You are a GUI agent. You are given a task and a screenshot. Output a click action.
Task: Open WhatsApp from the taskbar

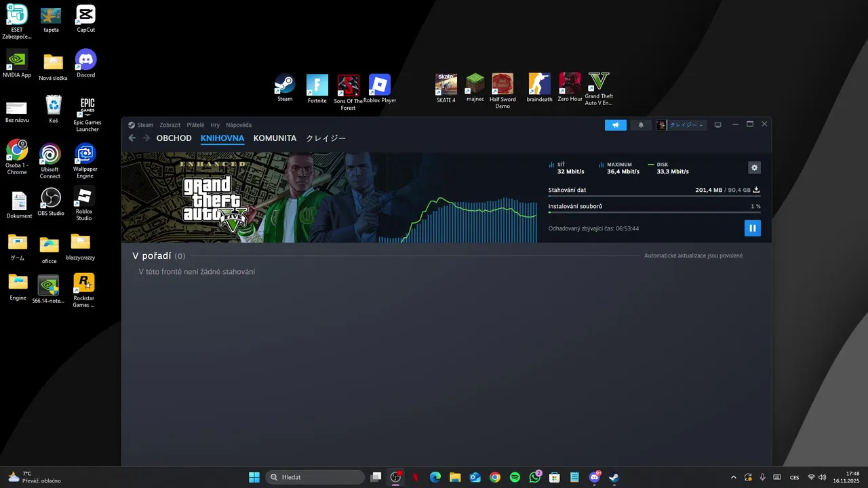(x=535, y=477)
